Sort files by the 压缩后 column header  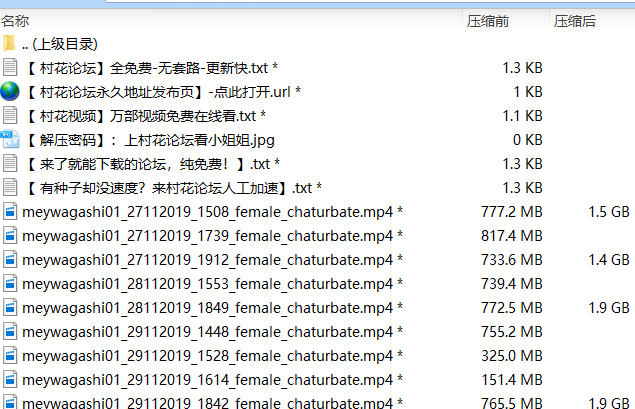tap(575, 20)
